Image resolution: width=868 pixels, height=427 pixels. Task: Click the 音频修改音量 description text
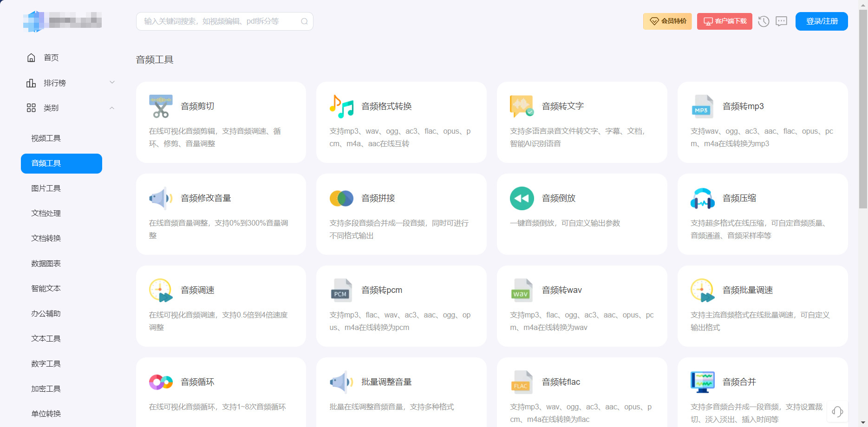coord(218,229)
